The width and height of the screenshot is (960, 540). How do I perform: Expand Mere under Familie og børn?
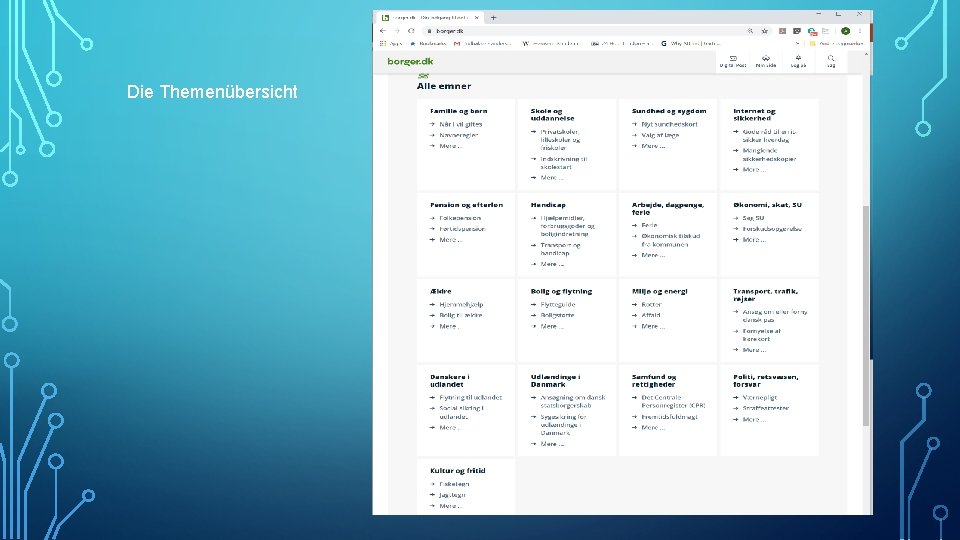coord(451,146)
